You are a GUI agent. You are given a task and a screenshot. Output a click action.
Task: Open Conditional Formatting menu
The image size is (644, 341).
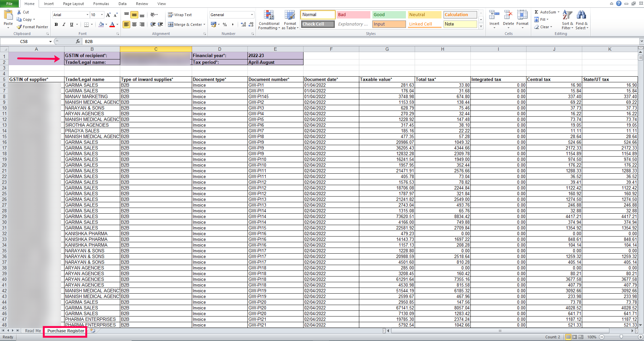[269, 20]
